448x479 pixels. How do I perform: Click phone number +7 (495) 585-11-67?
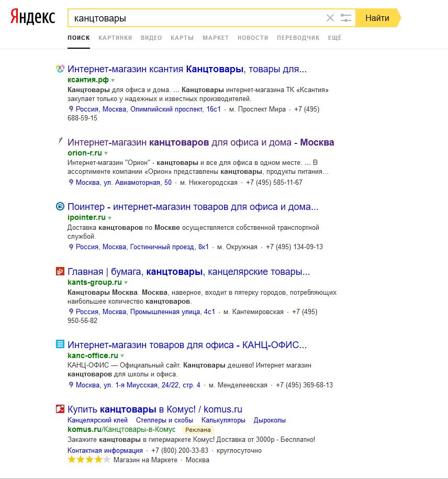click(274, 182)
